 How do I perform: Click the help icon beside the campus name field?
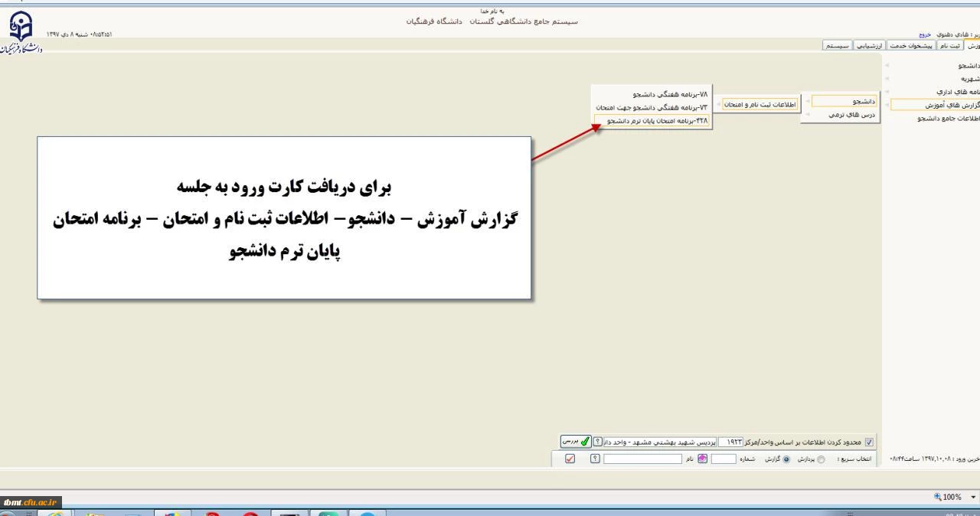coord(598,442)
